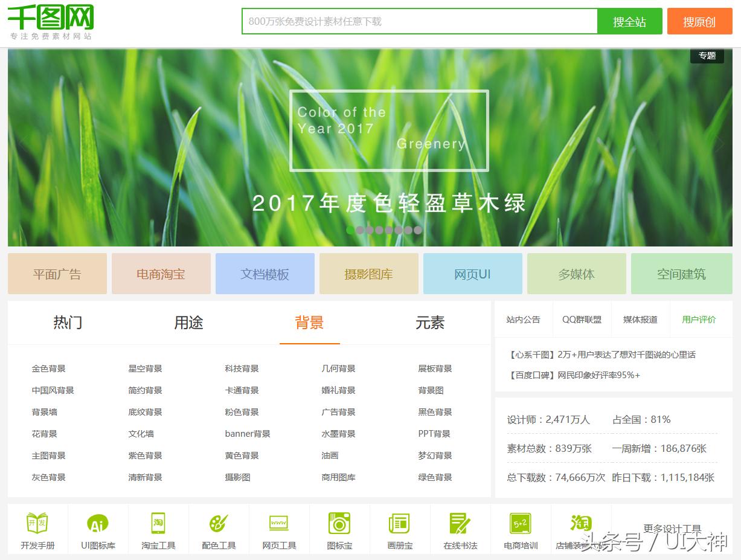Open the 网页工具 web tools
This screenshot has height=560, width=741.
(x=278, y=529)
